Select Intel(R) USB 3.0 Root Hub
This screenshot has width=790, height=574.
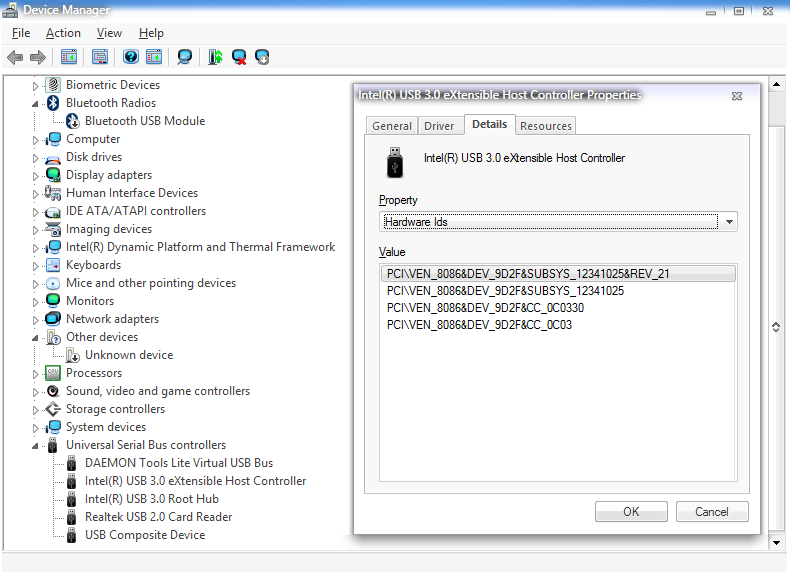tap(152, 499)
